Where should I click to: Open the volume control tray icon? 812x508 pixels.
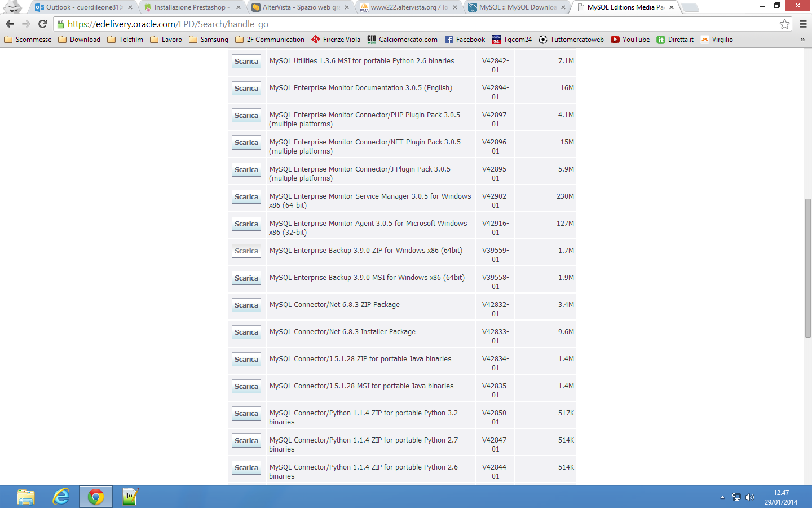pyautogui.click(x=750, y=497)
